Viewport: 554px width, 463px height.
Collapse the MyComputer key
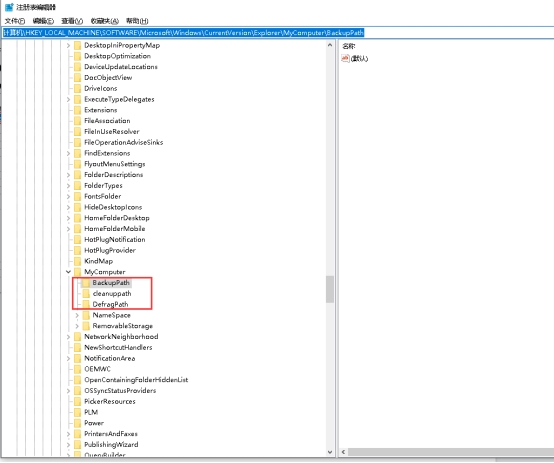(68, 272)
